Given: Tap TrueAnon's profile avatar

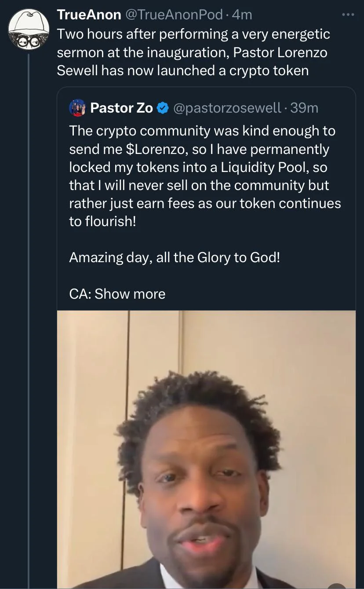Looking at the screenshot, I should [29, 29].
